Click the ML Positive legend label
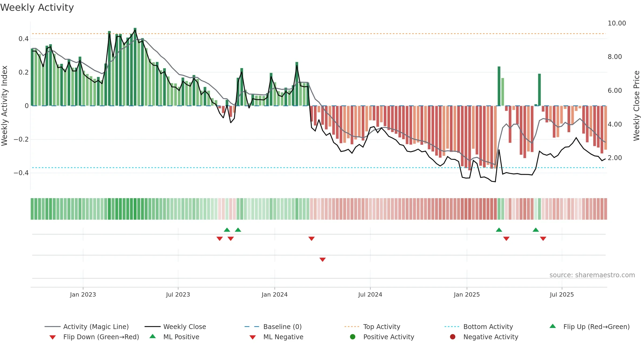This screenshot has width=644, height=362. click(181, 337)
